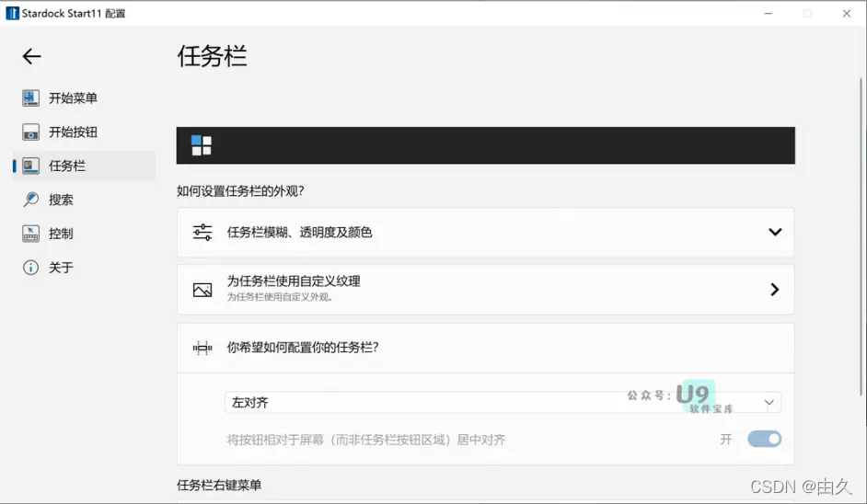Image resolution: width=867 pixels, height=504 pixels.
Task: Click the 任务栏 sidebar icon
Action: (x=30, y=166)
